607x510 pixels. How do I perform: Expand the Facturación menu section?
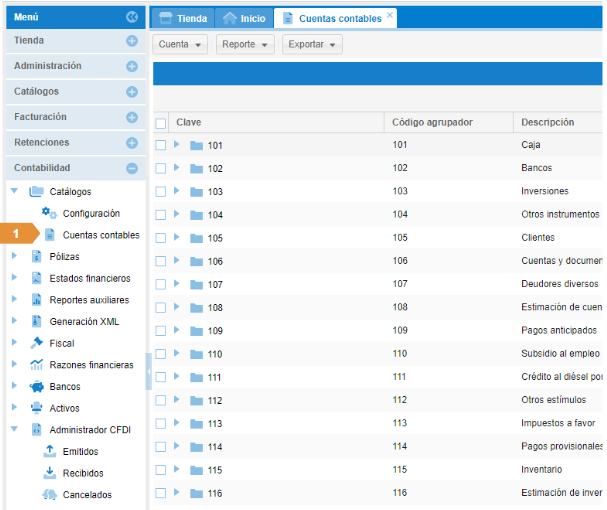coord(131,117)
